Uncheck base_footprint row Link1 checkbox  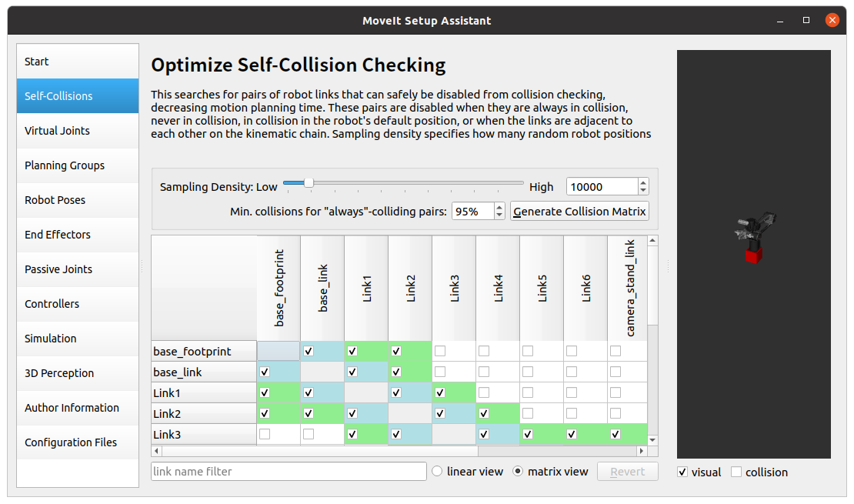pyautogui.click(x=352, y=351)
